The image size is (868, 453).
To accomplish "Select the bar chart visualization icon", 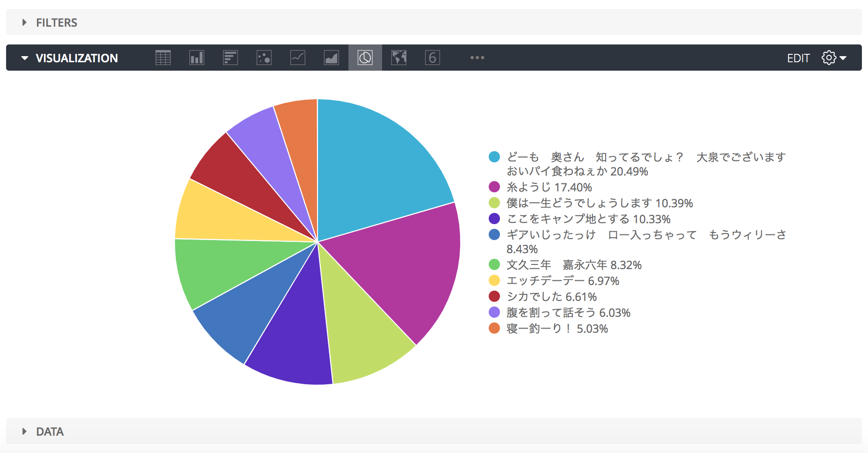I will click(x=196, y=57).
